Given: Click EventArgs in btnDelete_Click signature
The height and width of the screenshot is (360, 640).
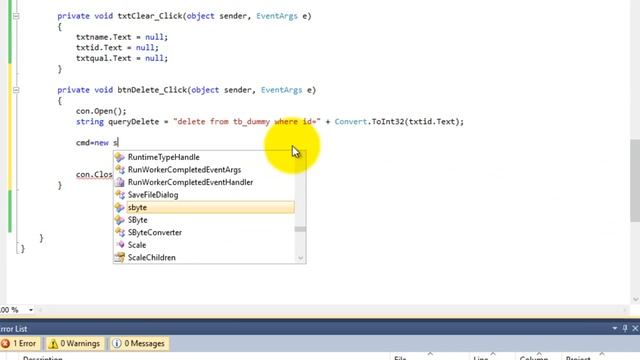Looking at the screenshot, I should click(282, 90).
